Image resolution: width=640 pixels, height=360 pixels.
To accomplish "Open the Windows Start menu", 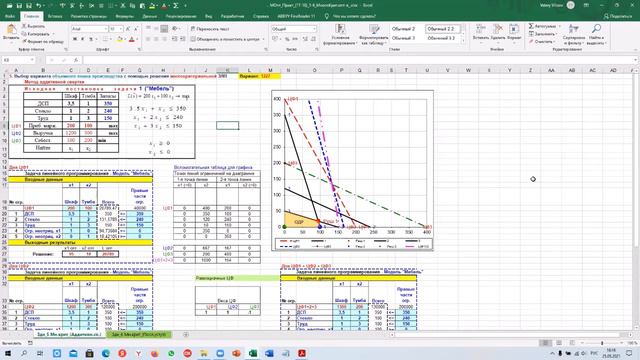I will click(x=8, y=353).
